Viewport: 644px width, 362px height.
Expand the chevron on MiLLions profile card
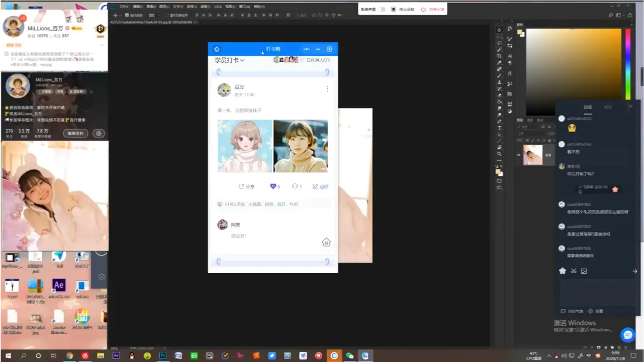click(x=102, y=45)
